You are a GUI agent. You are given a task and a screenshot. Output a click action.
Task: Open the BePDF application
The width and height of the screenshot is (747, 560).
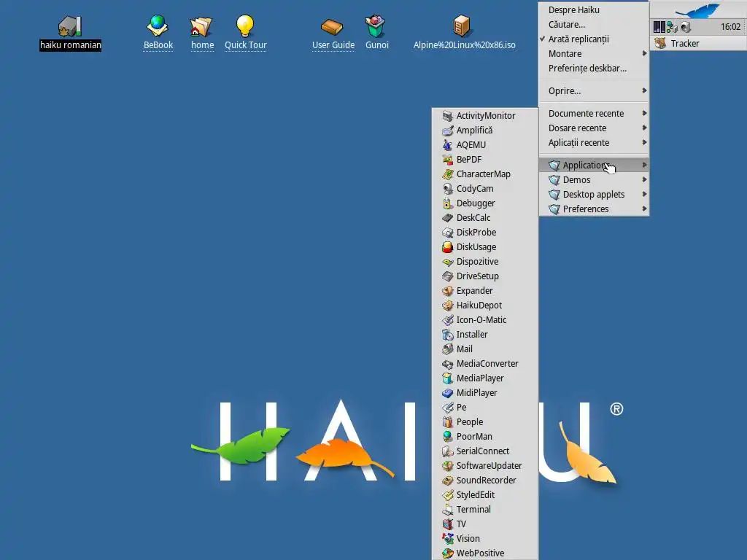(485, 160)
